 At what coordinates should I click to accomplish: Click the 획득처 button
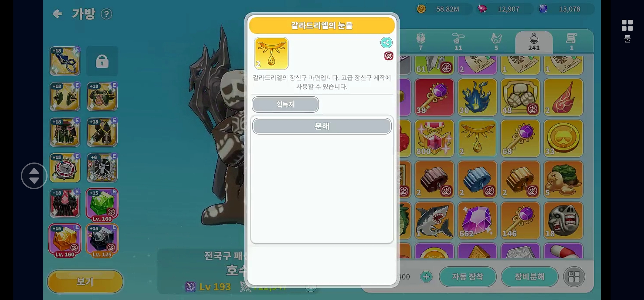[285, 104]
